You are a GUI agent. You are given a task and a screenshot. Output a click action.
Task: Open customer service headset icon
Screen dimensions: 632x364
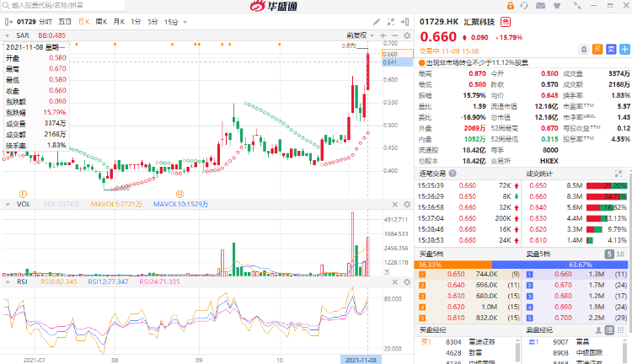[524, 6]
